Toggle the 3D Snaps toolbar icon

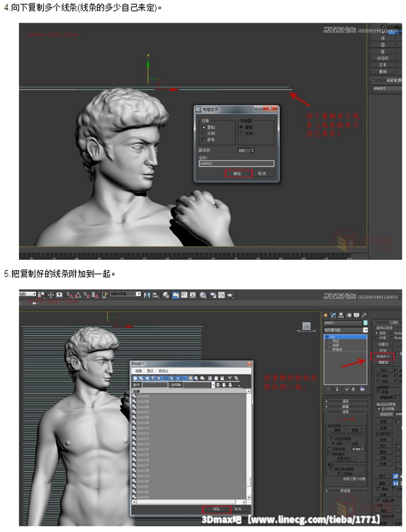click(x=69, y=295)
